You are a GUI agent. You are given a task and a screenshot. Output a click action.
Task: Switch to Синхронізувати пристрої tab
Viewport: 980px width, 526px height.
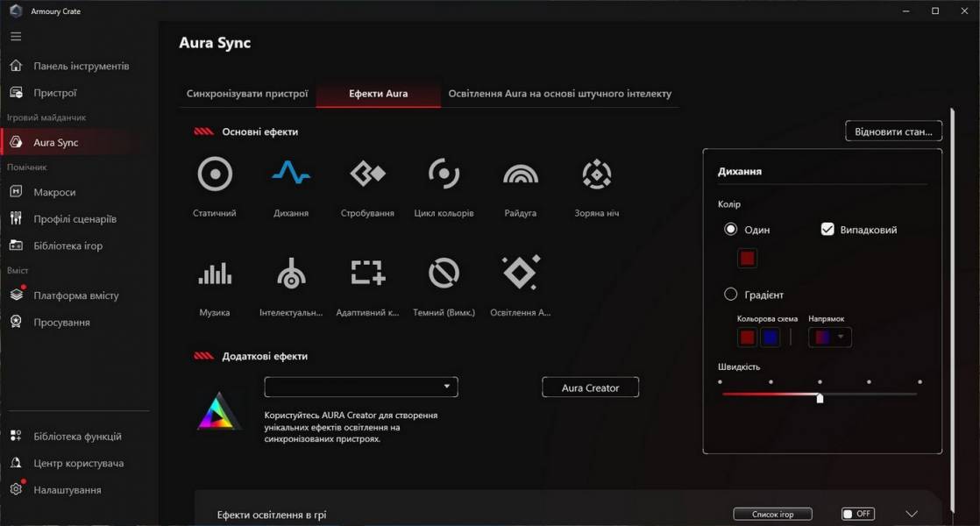pos(247,94)
